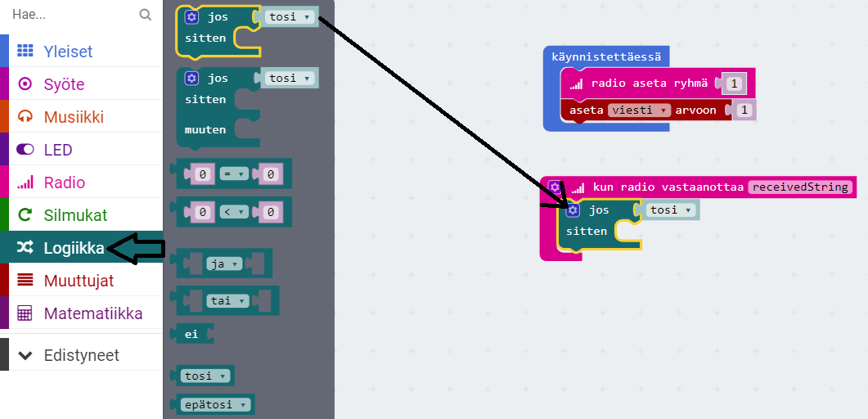This screenshot has width=868, height=419.
Task: Click the Hae search input field
Action: pos(70,15)
